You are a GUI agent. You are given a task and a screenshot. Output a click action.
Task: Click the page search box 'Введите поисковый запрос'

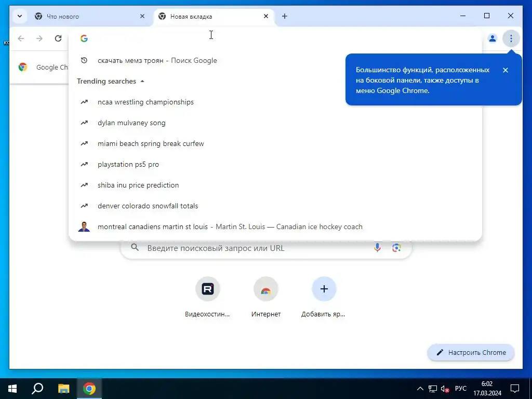click(266, 248)
